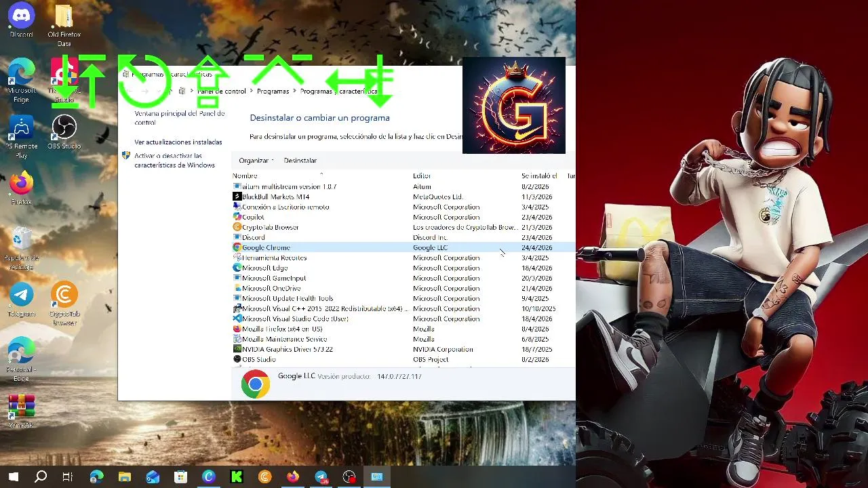Viewport: 868px width, 488px height.
Task: Open Microsoft Edge from the taskbar
Action: coord(96,476)
